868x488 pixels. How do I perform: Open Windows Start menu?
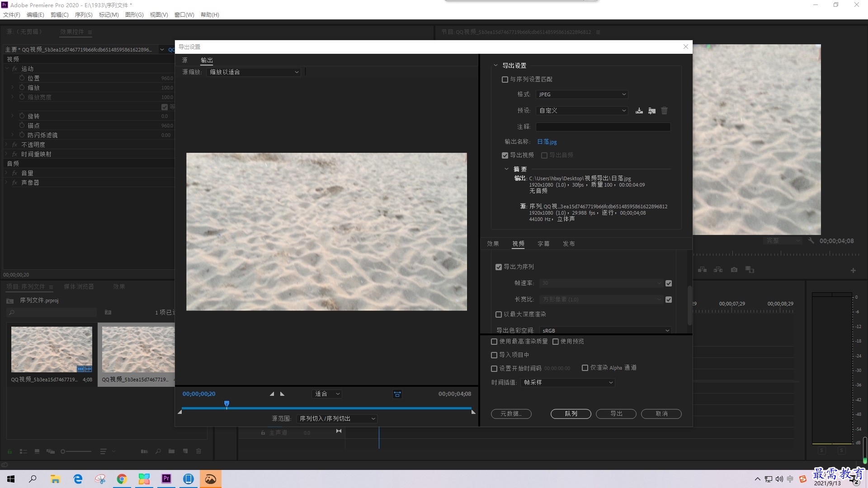point(11,479)
